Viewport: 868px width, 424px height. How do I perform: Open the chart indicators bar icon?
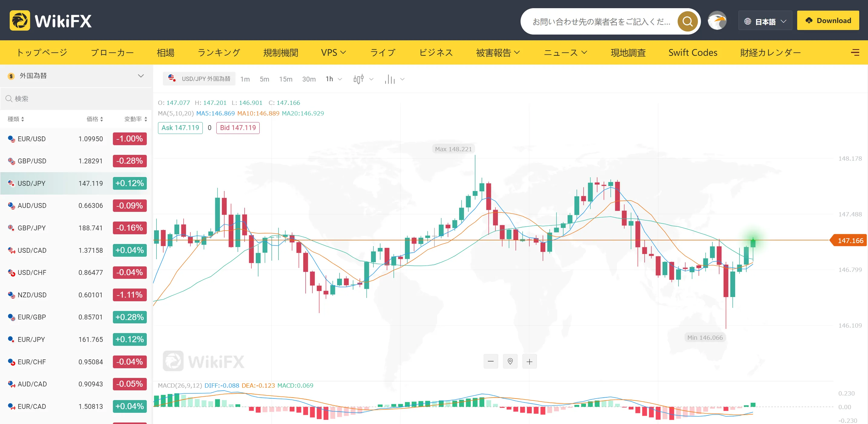(x=394, y=79)
